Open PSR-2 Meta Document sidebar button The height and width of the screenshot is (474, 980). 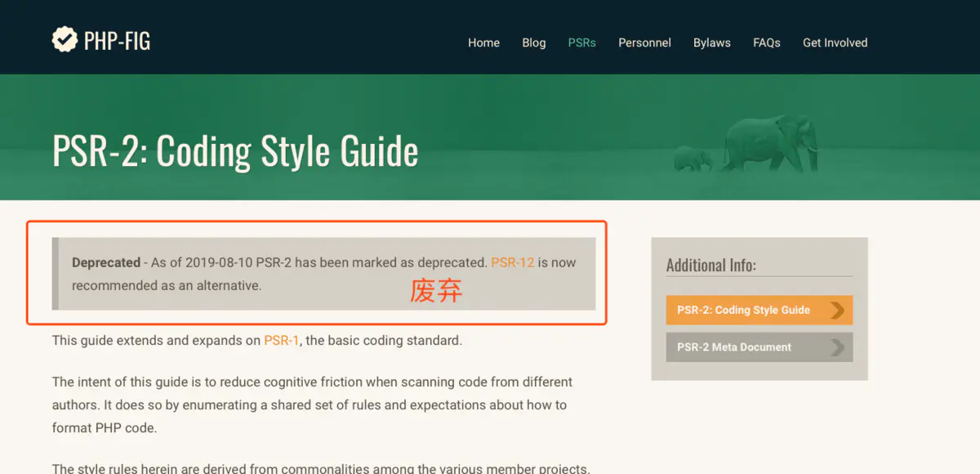click(759, 347)
